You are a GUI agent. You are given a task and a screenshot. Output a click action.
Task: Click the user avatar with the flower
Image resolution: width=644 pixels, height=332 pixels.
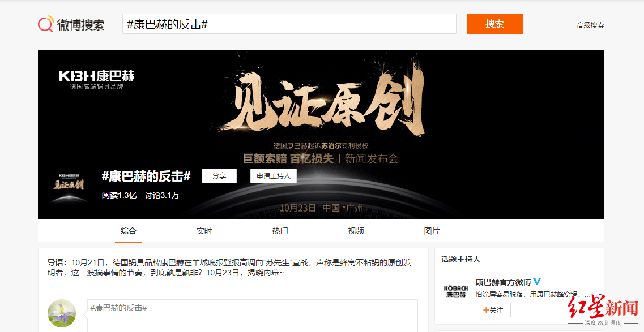[62, 313]
